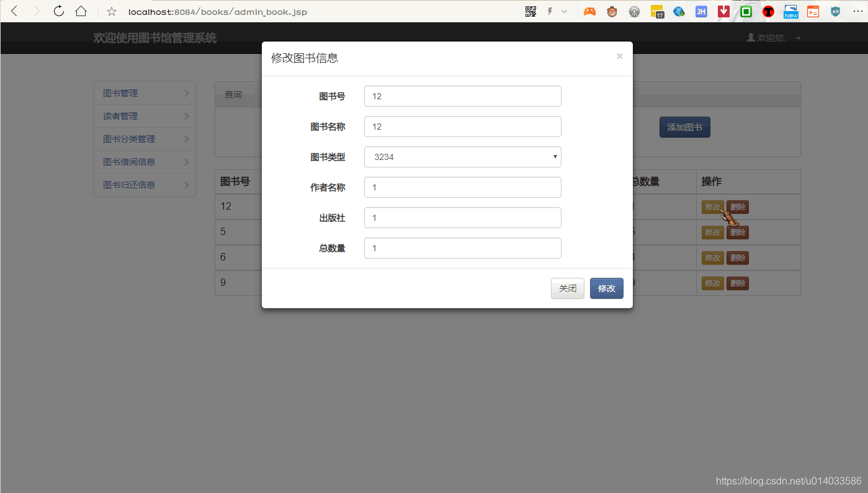The height and width of the screenshot is (493, 868).
Task: Click the chevron arrow beside 图书管理
Action: click(187, 94)
